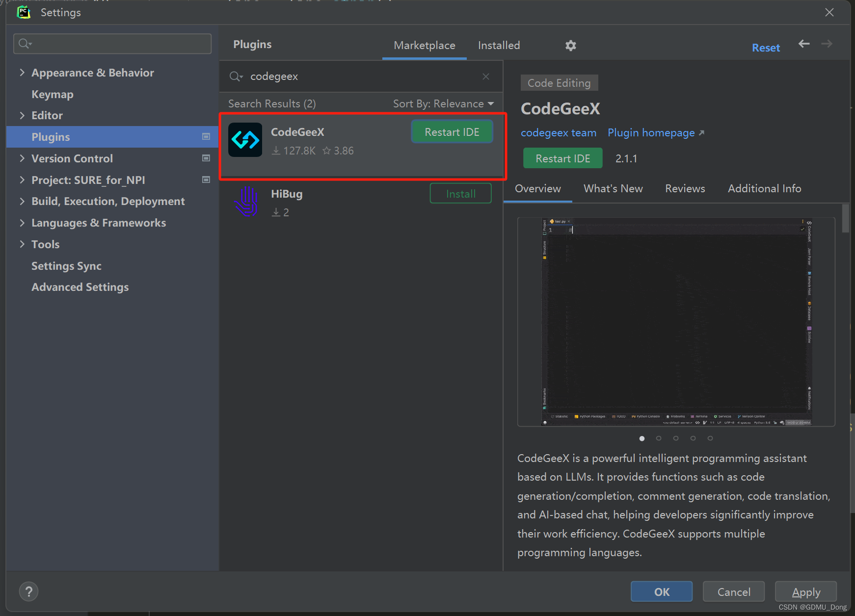The width and height of the screenshot is (855, 616).
Task: Open the Sort By: Relevance dropdown
Action: [443, 104]
